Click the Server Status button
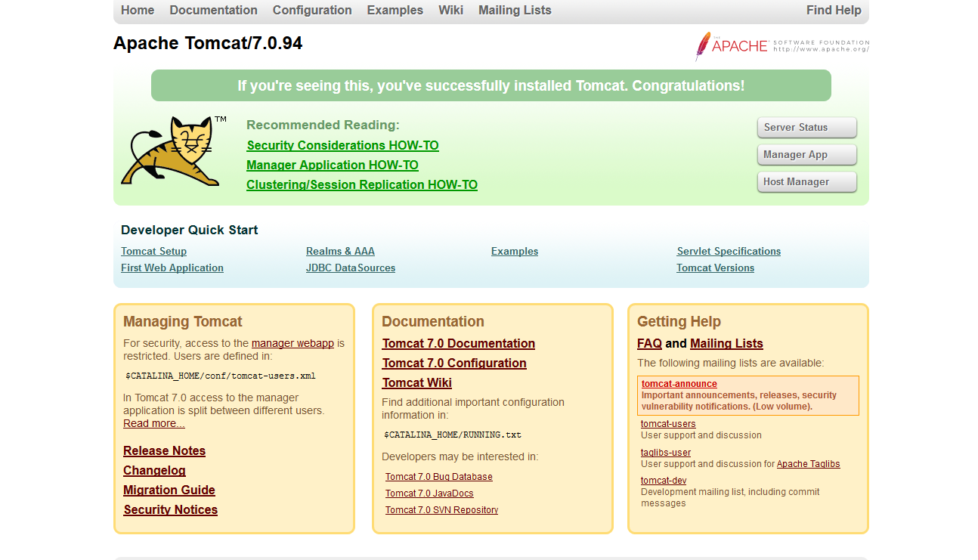The image size is (978, 560). pyautogui.click(x=806, y=128)
